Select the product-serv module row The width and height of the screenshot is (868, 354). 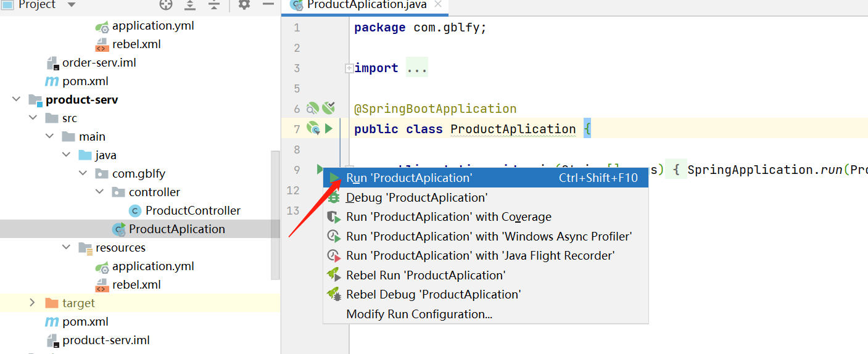coord(81,99)
